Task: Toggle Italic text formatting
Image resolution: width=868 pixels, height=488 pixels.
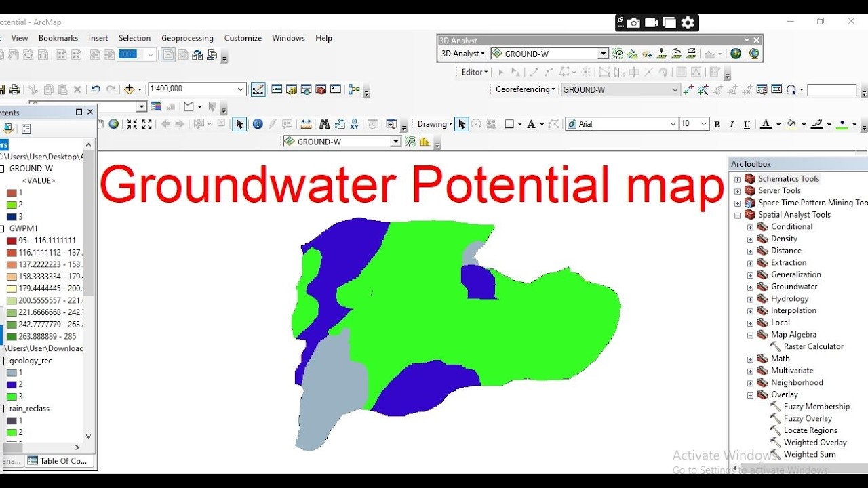Action: 732,124
